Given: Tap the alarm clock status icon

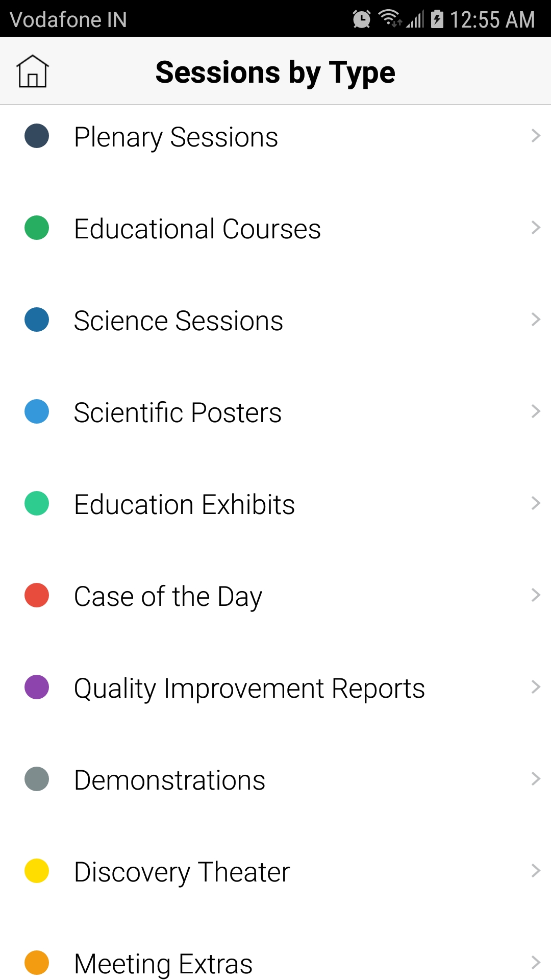Looking at the screenshot, I should (x=362, y=19).
